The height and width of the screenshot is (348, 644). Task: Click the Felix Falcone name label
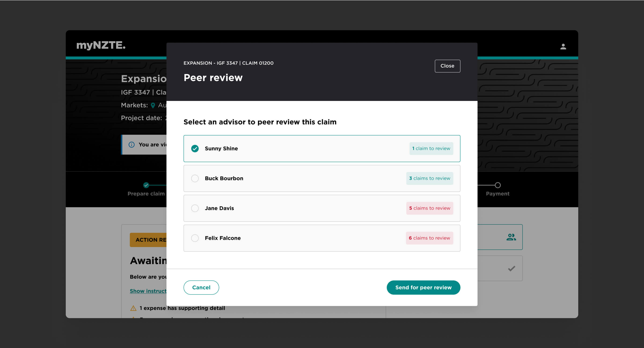[223, 238]
